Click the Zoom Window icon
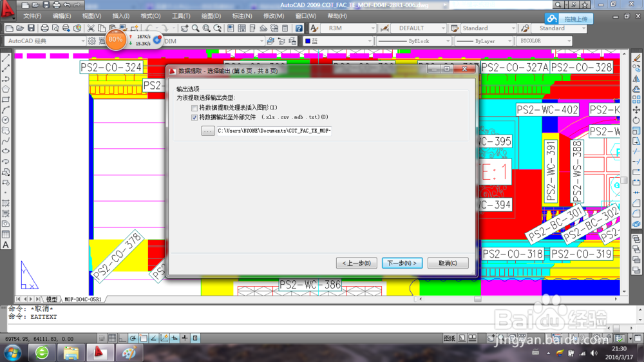The image size is (644, 362). coord(206,28)
